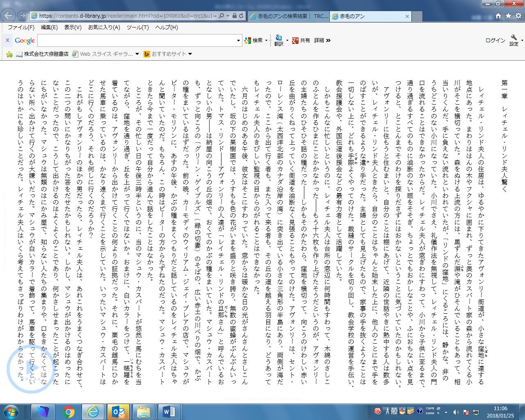Open the お気に入り(A) menu
Viewport: 525px width, 420px height.
pos(104,27)
